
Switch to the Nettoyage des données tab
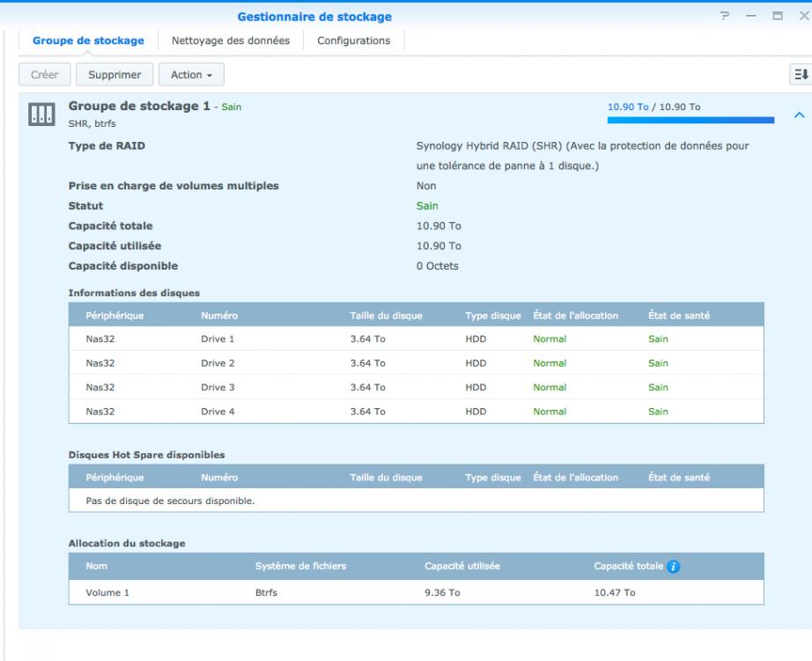231,41
